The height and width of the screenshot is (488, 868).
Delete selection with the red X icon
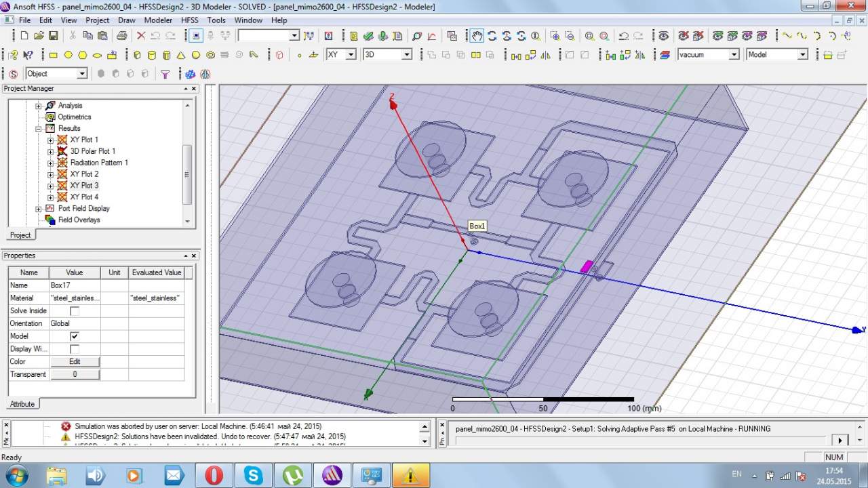(x=141, y=36)
